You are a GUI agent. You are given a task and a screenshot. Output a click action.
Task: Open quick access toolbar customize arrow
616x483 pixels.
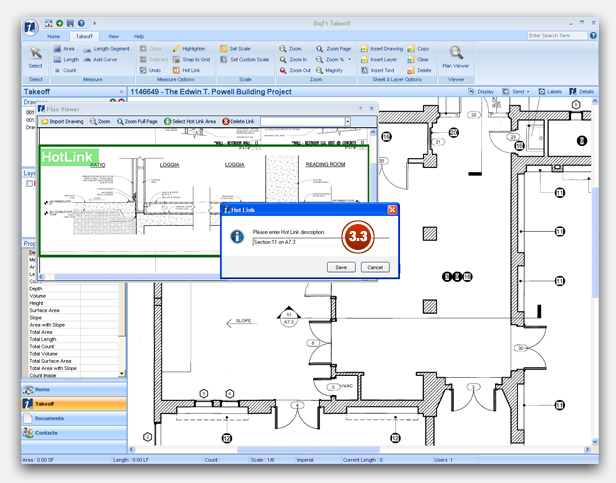click(x=94, y=24)
